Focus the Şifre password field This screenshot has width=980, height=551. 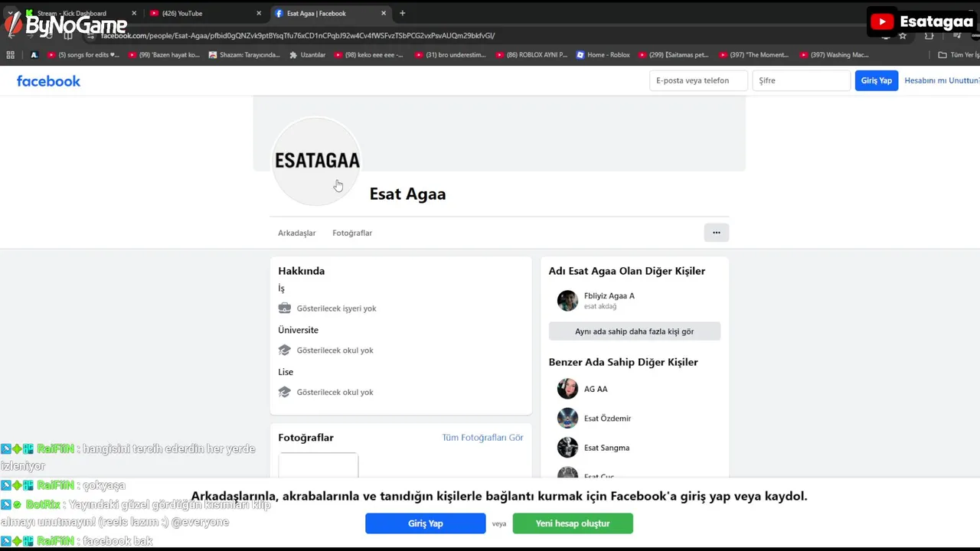click(x=802, y=80)
